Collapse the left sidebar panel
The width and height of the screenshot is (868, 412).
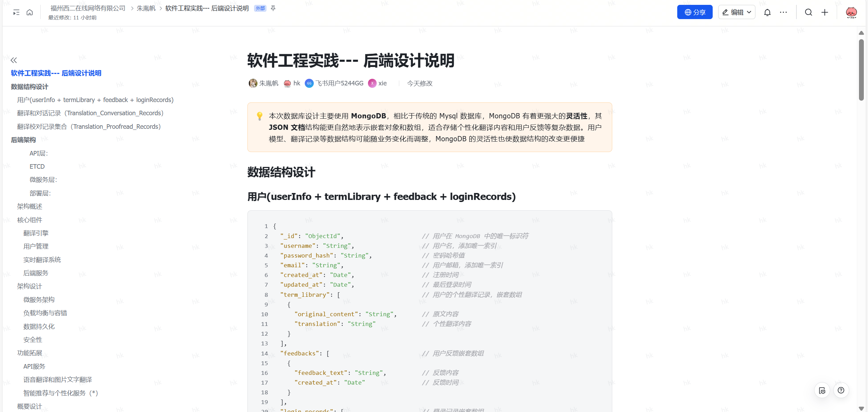[x=13, y=60]
